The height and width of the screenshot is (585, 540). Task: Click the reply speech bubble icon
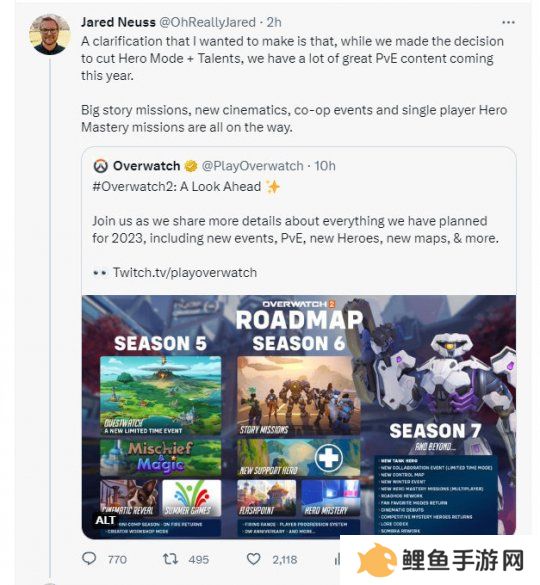tap(89, 559)
